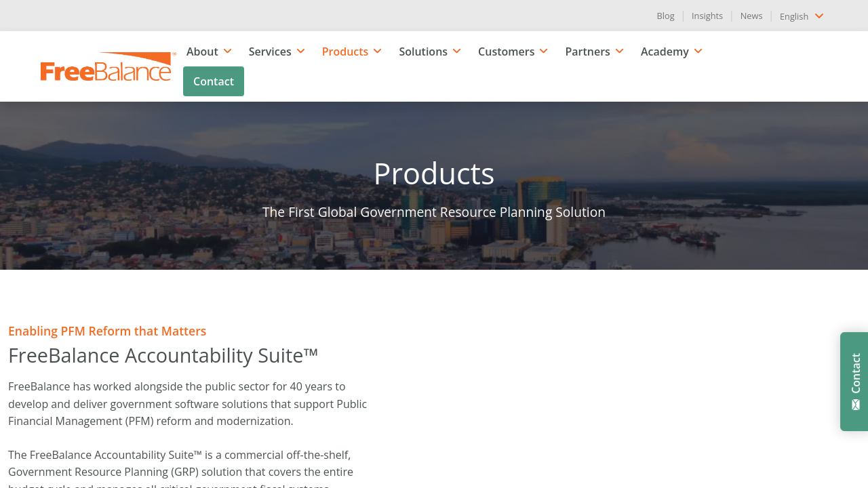Screen dimensions: 868x488
Task: Expand the Customers menu chevron
Action: (544, 52)
